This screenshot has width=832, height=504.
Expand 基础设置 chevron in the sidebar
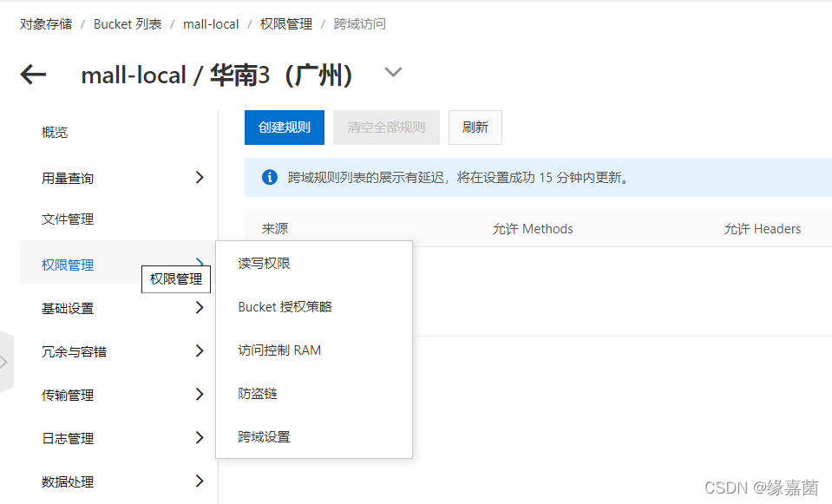point(200,308)
